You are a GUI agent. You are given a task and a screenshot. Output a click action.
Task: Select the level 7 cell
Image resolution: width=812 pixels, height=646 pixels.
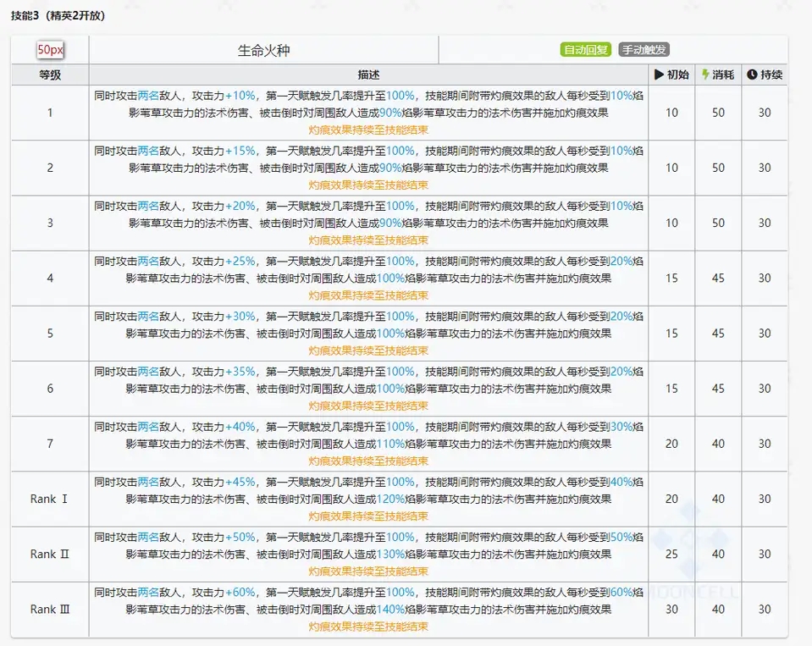50,444
